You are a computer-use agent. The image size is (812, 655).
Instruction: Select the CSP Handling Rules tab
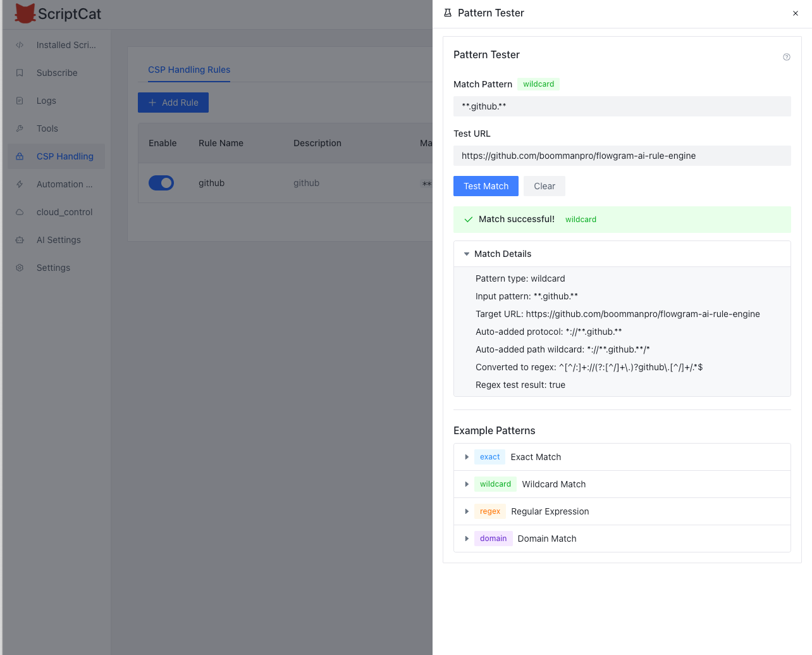189,70
